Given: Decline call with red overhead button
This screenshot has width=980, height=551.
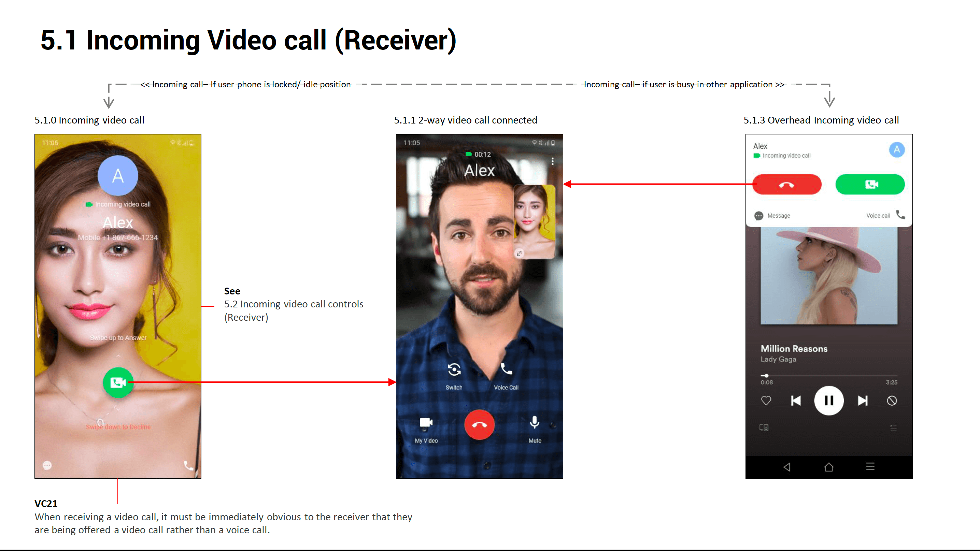Looking at the screenshot, I should tap(787, 185).
